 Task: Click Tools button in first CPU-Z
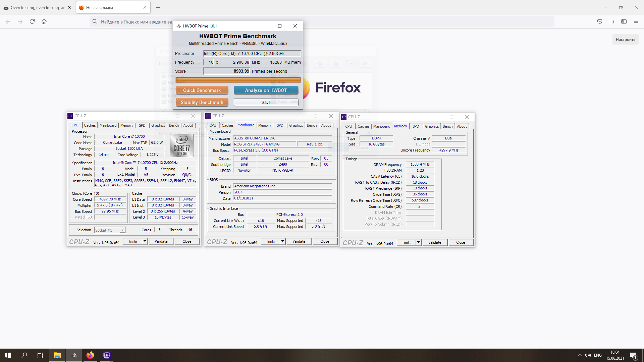click(132, 241)
